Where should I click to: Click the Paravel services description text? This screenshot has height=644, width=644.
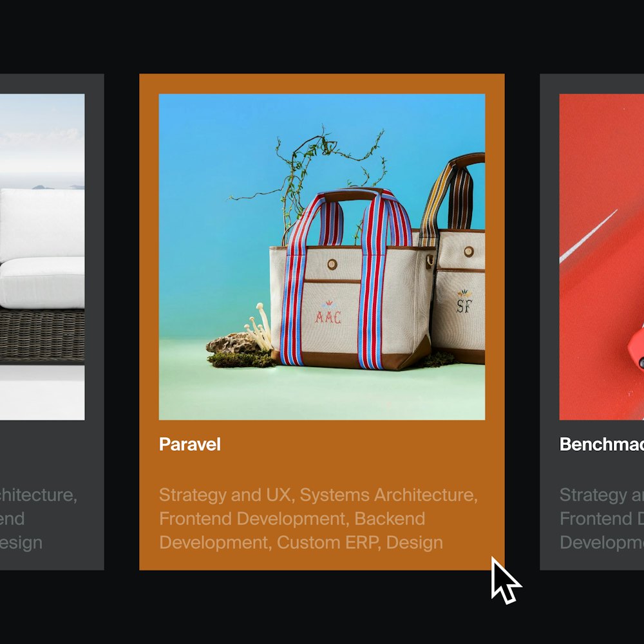coord(318,518)
